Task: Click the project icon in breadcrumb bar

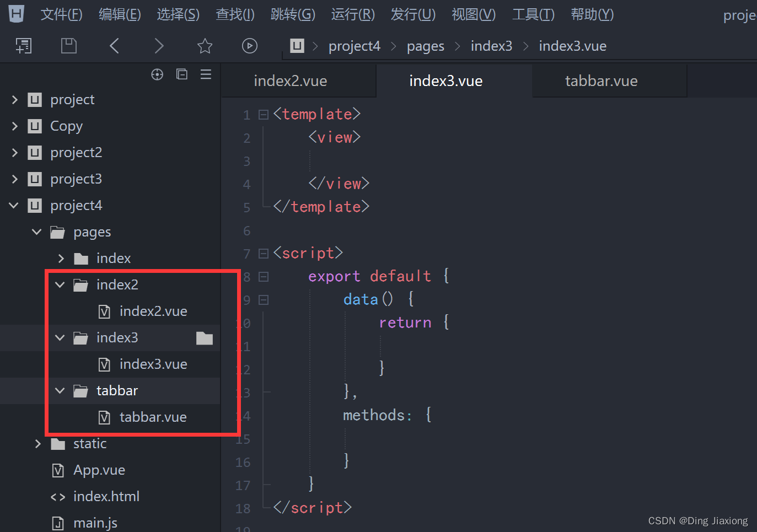Action: pyautogui.click(x=297, y=46)
